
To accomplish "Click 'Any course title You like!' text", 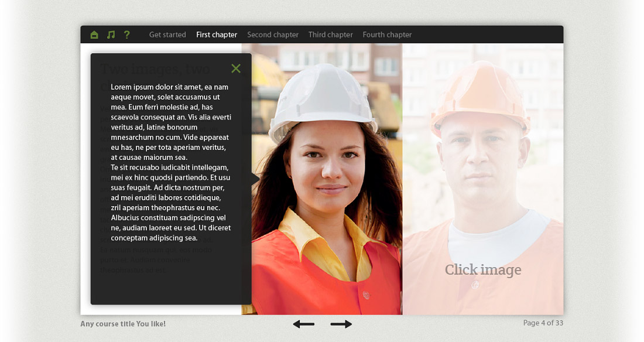I will (x=123, y=324).
